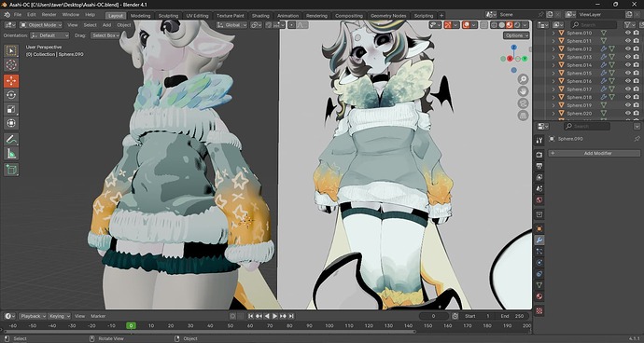
Task: Open the Global transform orientation dropdown
Action: click(x=232, y=25)
